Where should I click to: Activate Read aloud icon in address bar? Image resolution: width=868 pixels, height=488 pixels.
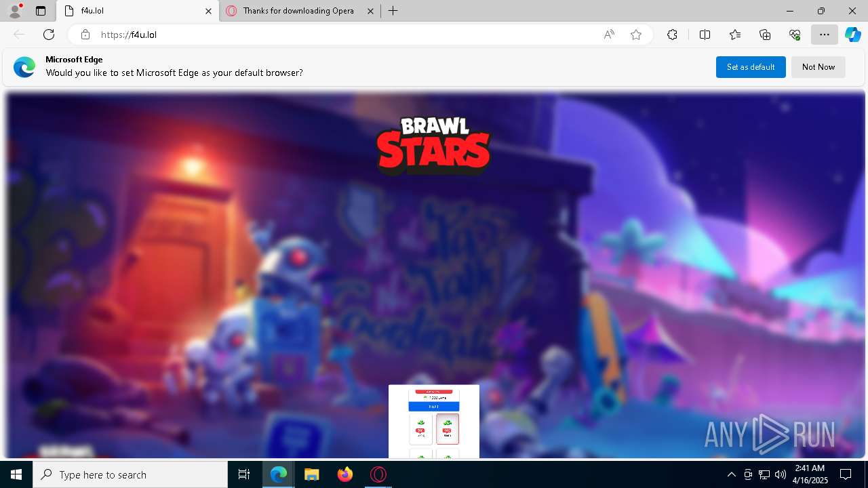(609, 35)
